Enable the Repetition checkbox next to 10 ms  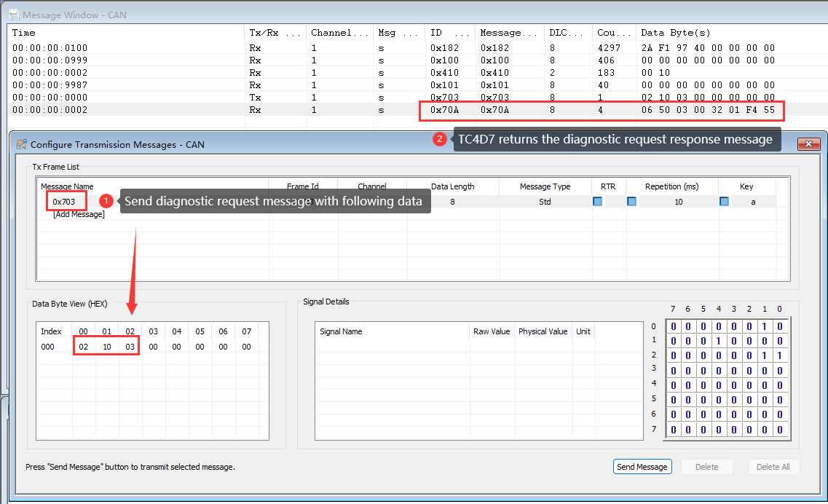pyautogui.click(x=631, y=202)
